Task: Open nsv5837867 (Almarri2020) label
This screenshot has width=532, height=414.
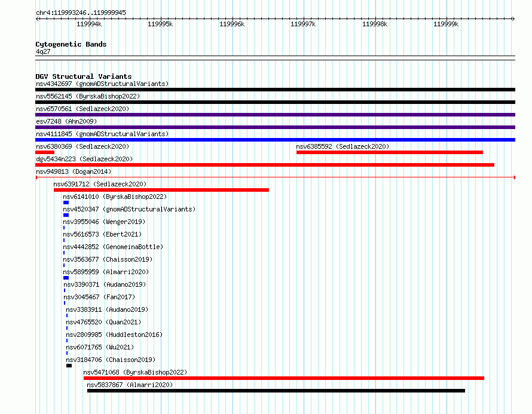Action: [130, 385]
